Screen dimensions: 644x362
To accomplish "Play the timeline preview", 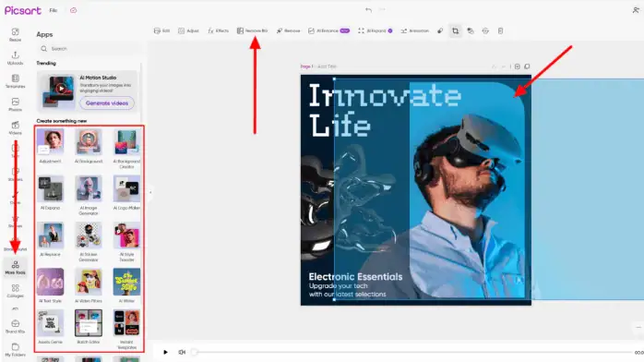I will click(x=165, y=352).
